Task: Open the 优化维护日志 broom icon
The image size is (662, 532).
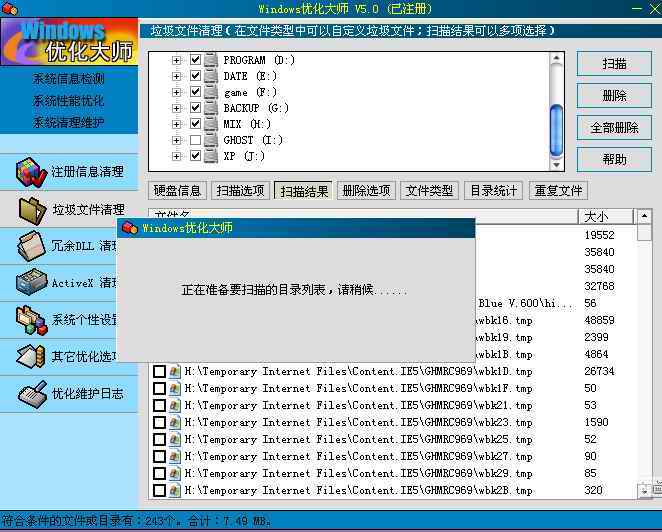Action: 32,394
